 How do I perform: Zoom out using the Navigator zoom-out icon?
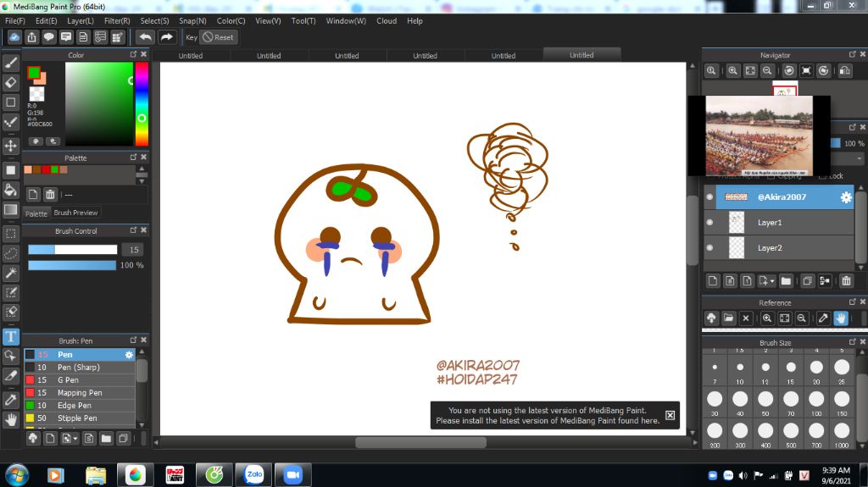pyautogui.click(x=767, y=71)
